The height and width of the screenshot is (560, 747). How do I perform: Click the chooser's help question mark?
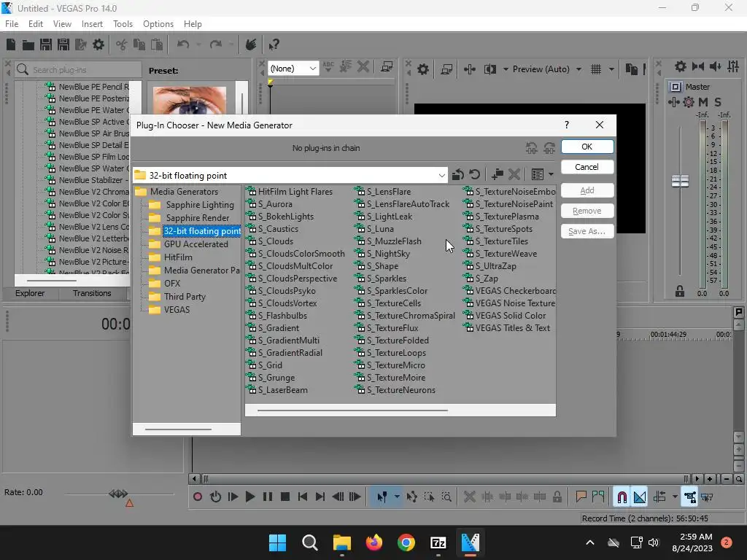(566, 125)
